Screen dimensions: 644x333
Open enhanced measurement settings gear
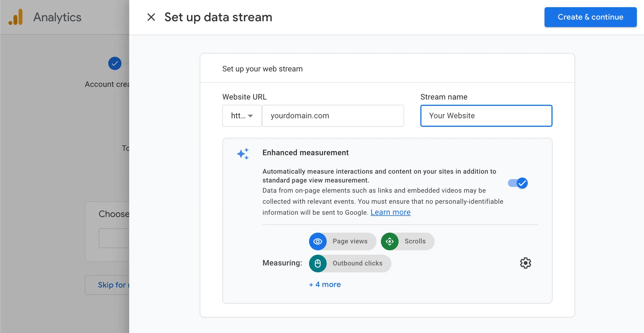click(x=525, y=263)
